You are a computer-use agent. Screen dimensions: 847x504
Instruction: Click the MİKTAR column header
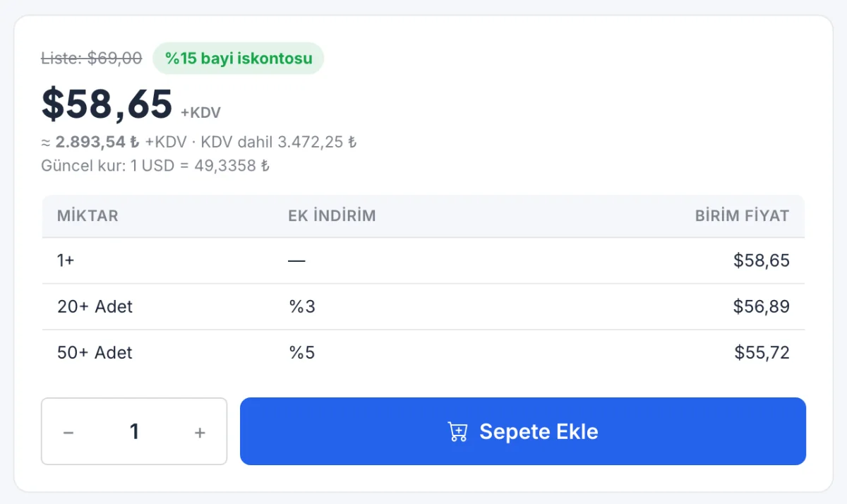[x=88, y=216]
